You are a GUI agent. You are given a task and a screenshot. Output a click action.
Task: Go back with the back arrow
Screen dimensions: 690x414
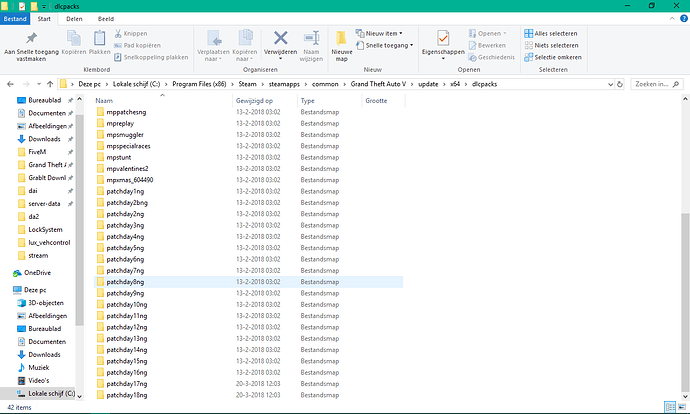pyautogui.click(x=11, y=84)
